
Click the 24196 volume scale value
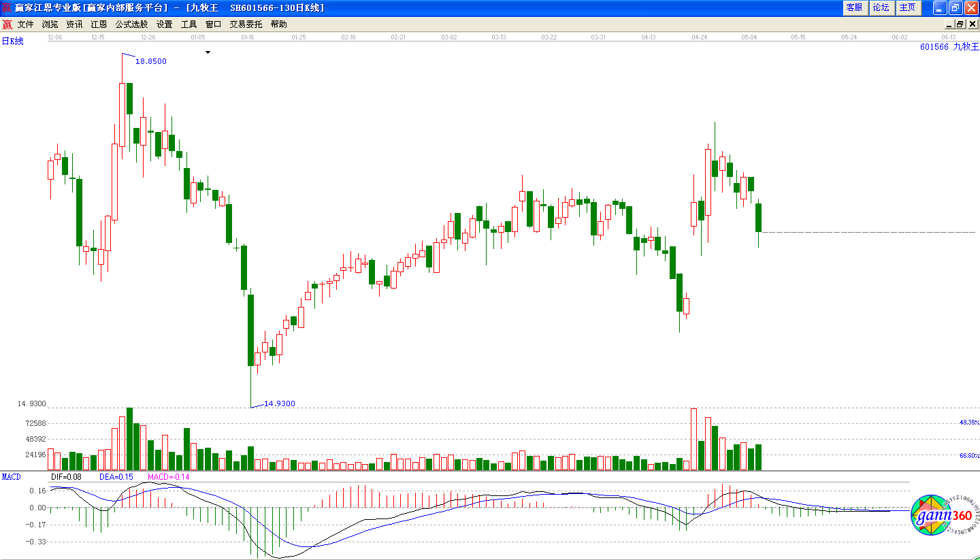click(35, 455)
